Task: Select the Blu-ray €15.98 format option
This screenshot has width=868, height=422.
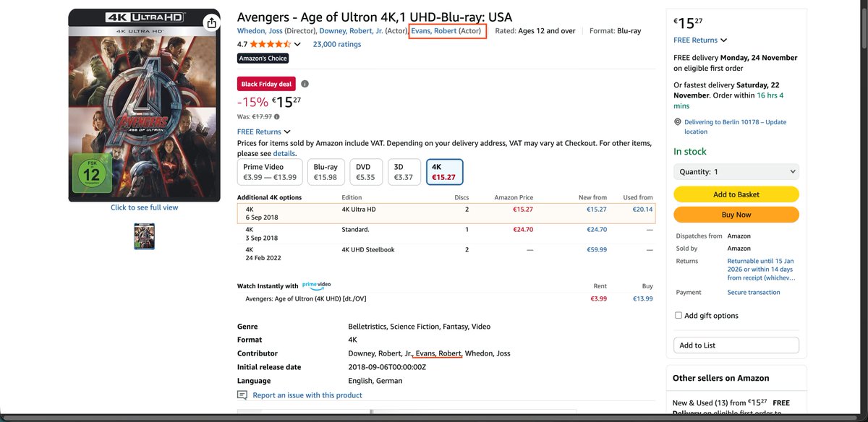Action: pyautogui.click(x=325, y=172)
